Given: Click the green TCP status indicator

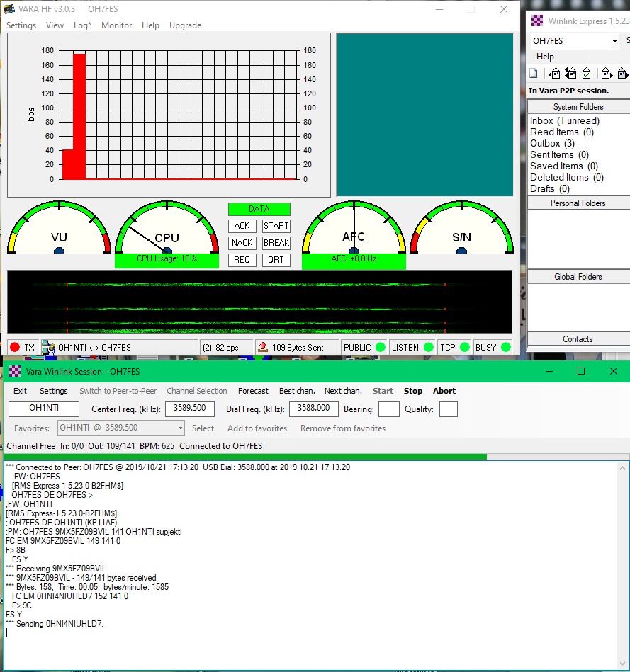Looking at the screenshot, I should click(x=464, y=347).
